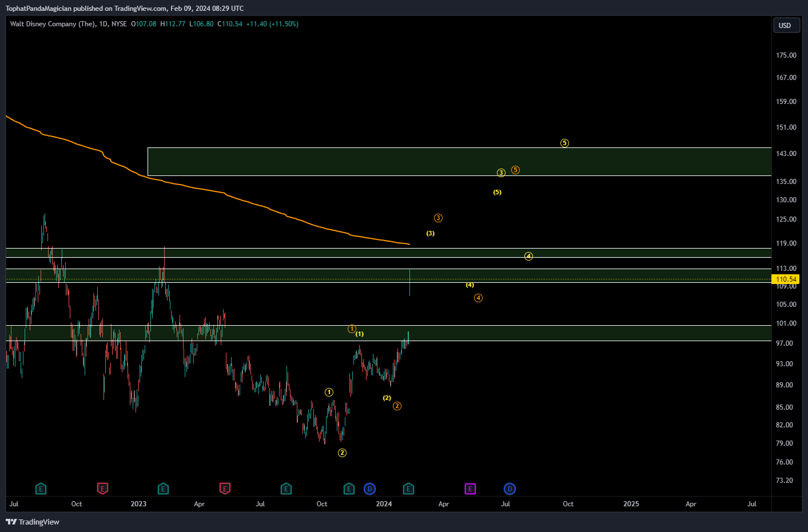
Task: Select the orange circled 5 wave label
Action: pos(515,170)
